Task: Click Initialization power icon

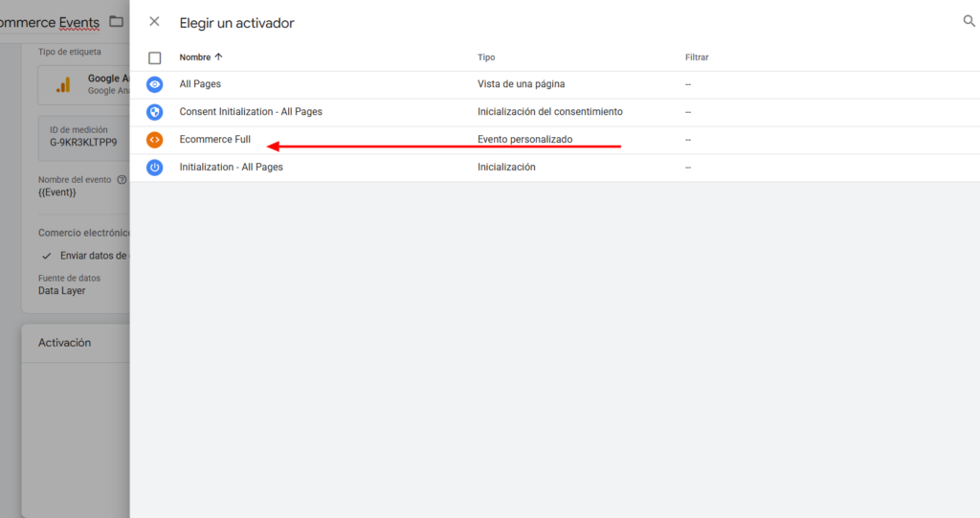Action: click(154, 168)
